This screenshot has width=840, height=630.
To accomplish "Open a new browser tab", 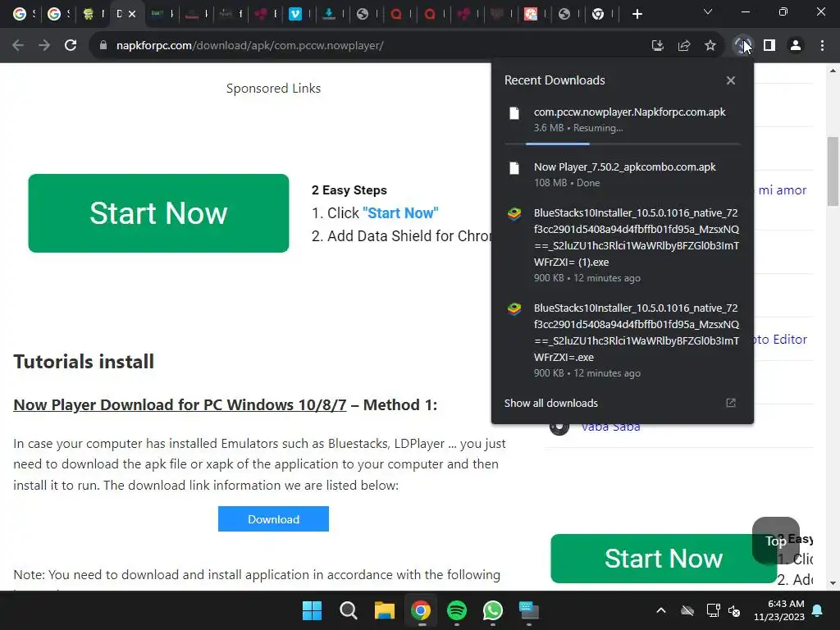I will (637, 14).
